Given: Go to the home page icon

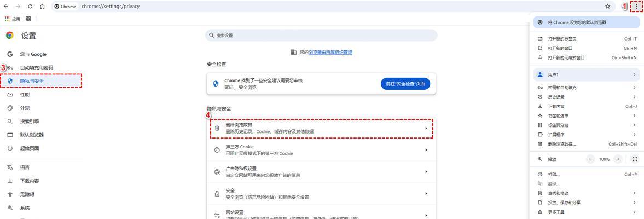Looking at the screenshot, I should pos(42,7).
